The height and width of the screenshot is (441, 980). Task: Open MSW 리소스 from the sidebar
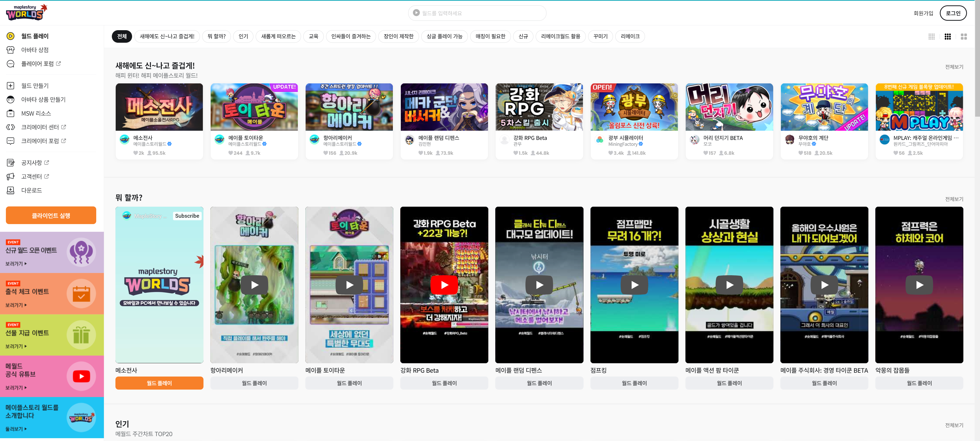point(36,113)
